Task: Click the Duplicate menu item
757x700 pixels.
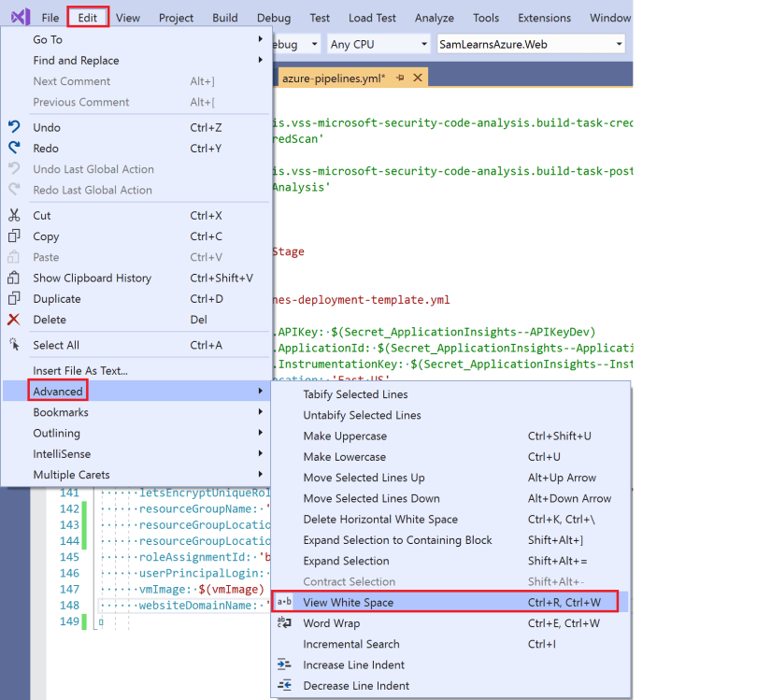Action: [136, 298]
